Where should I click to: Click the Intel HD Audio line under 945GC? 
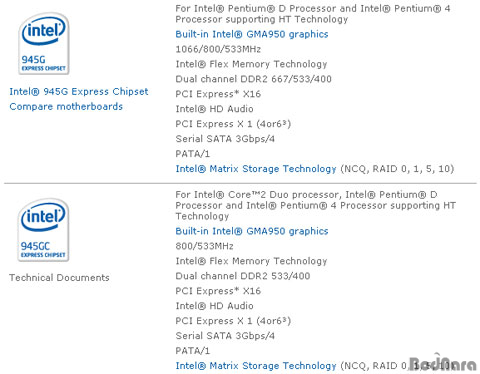point(214,306)
